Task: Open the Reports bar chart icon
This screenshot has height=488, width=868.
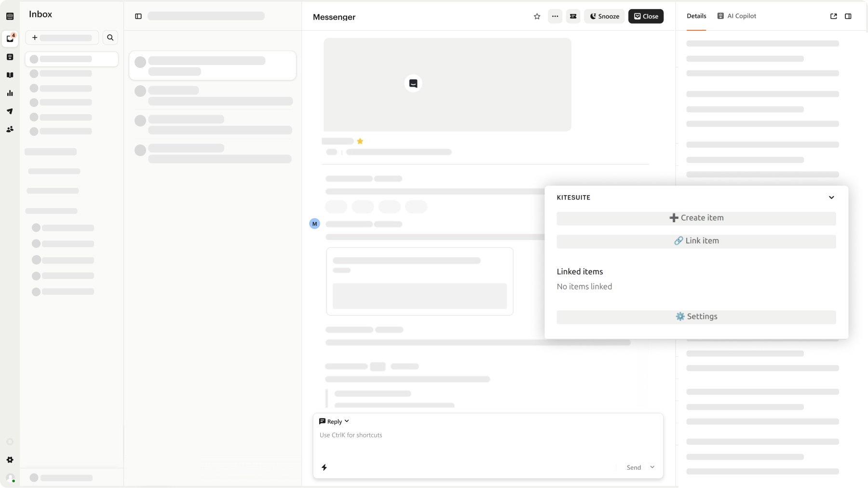Action: tap(10, 93)
